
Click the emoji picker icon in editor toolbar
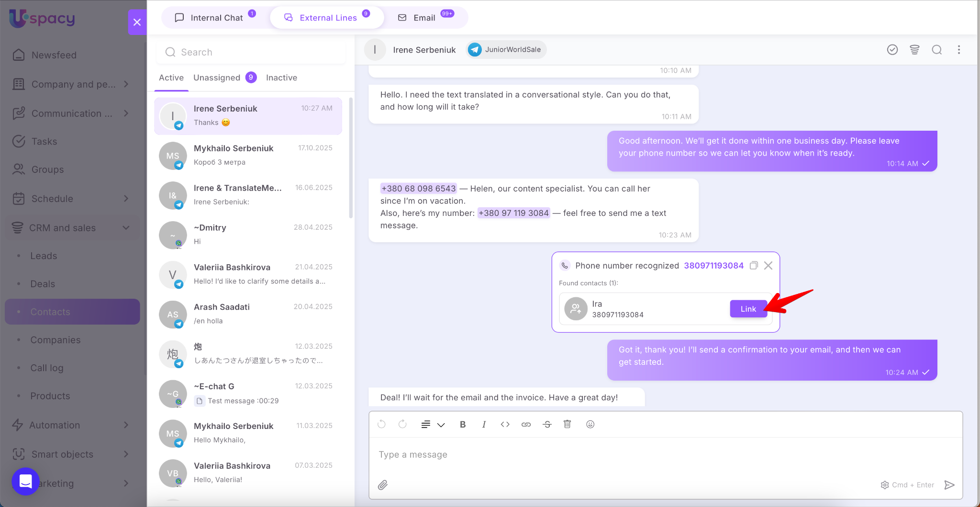pos(590,424)
